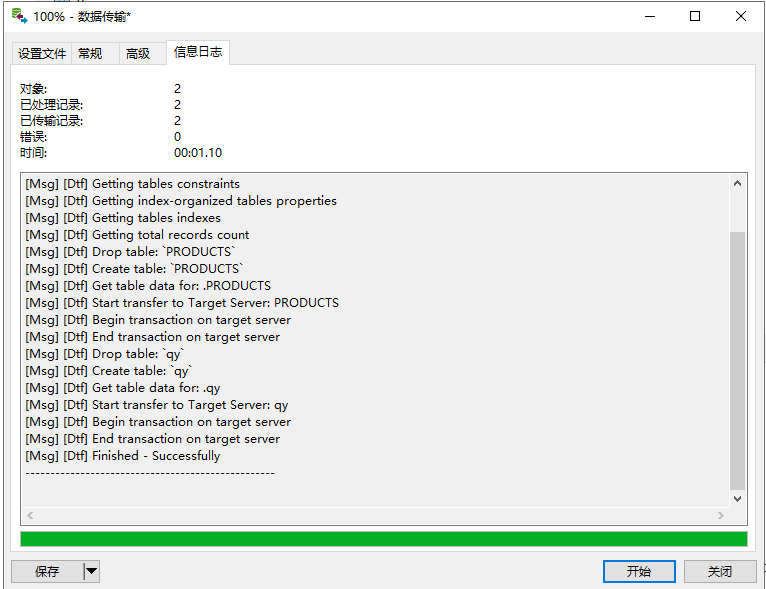766x589 pixels.
Task: Click the horizontal scroll-left arrow
Action: click(30, 515)
